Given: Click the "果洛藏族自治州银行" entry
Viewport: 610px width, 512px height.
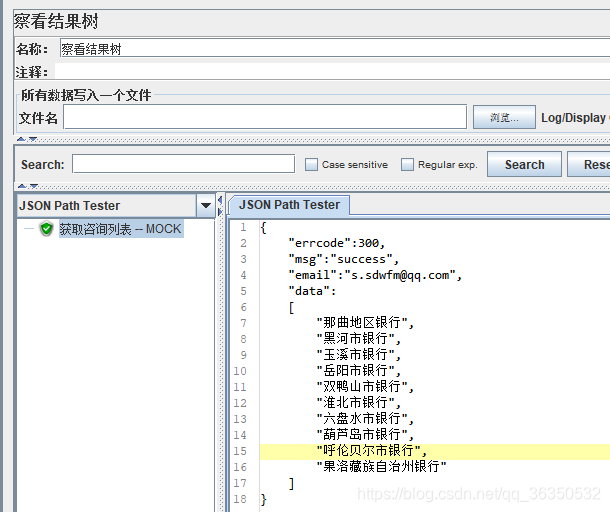Looking at the screenshot, I should tap(381, 466).
